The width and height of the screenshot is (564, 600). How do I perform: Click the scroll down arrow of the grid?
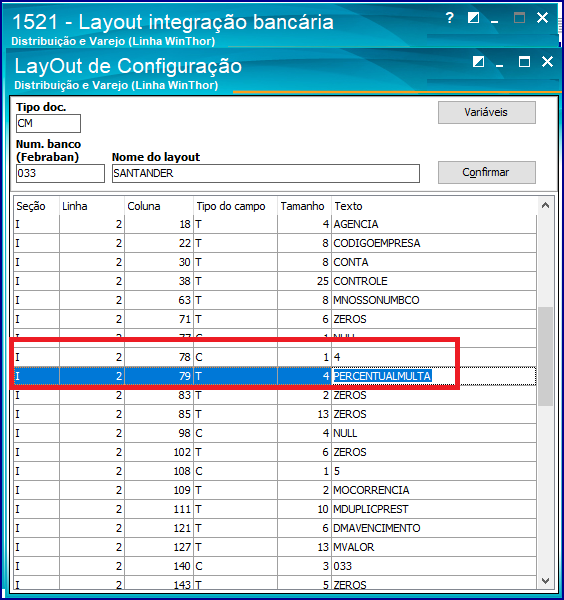(x=545, y=581)
